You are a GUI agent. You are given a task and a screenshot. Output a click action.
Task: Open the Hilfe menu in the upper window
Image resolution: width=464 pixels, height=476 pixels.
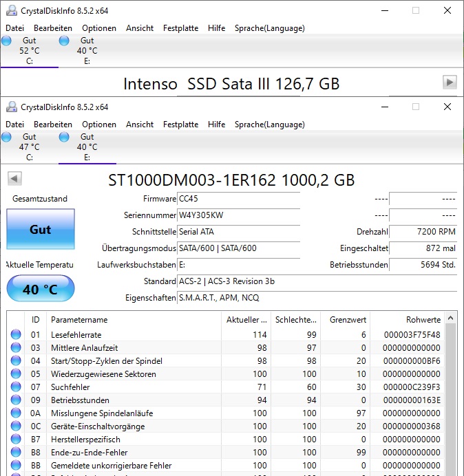(216, 28)
